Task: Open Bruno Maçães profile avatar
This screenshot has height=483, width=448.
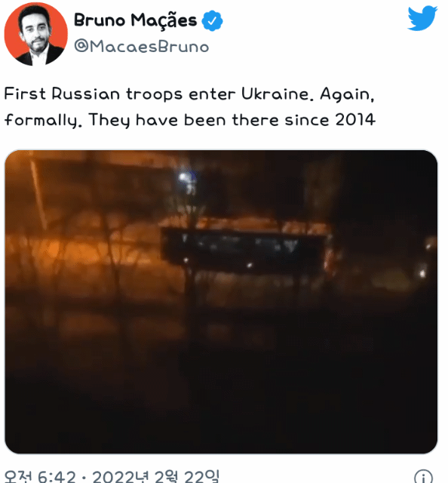Action: pos(35,34)
